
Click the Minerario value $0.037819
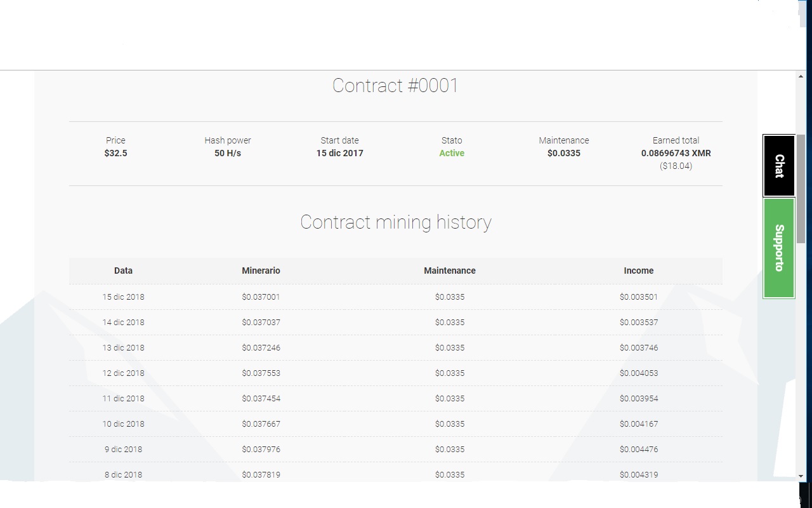(x=261, y=474)
